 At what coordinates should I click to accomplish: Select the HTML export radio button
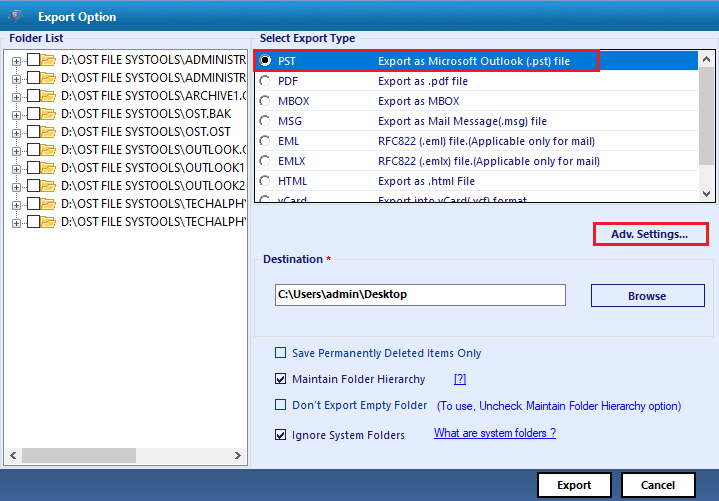click(265, 181)
